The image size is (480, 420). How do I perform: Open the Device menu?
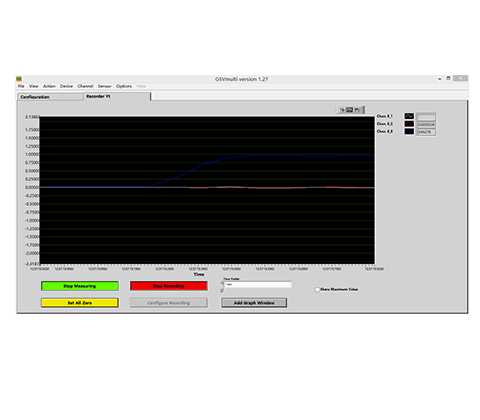[66, 86]
